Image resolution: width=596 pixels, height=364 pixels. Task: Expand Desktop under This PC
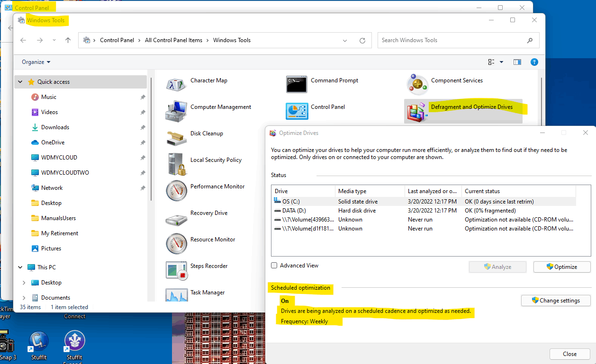pyautogui.click(x=24, y=283)
